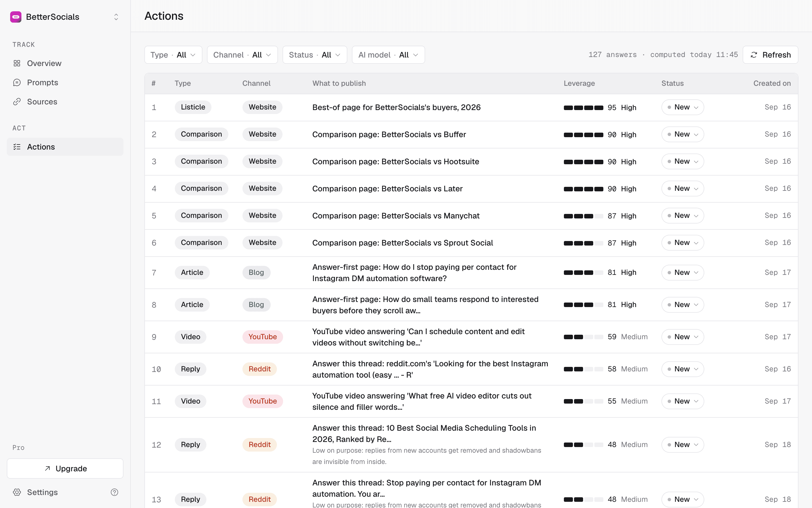Change status of Best-of page row

point(683,107)
